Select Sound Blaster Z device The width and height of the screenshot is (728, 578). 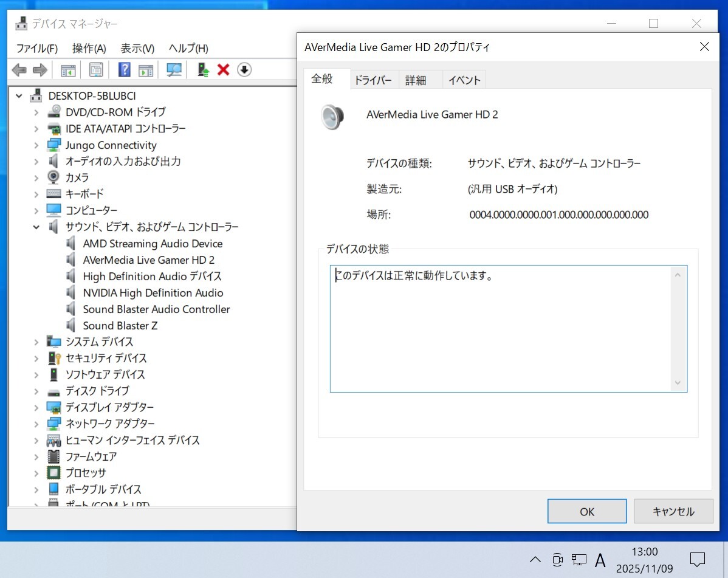pyautogui.click(x=120, y=325)
